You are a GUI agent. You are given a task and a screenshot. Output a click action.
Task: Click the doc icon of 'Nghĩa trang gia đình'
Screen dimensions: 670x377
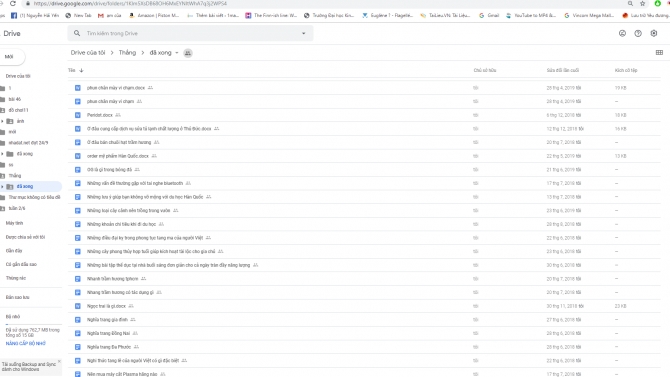point(77,320)
